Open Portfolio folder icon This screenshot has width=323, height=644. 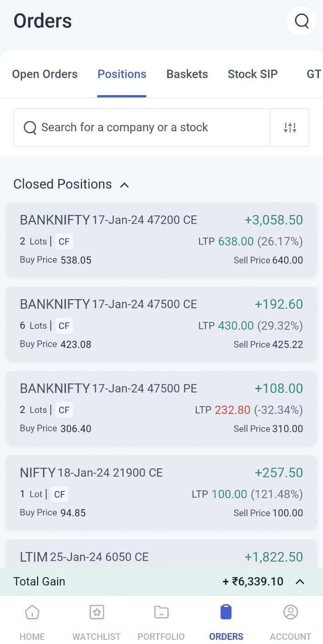click(161, 612)
